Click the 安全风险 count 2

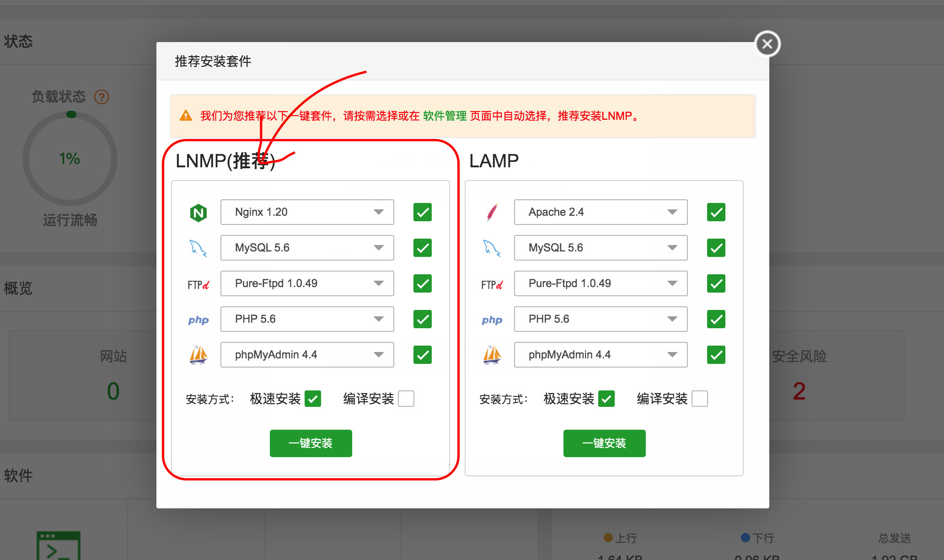point(799,391)
